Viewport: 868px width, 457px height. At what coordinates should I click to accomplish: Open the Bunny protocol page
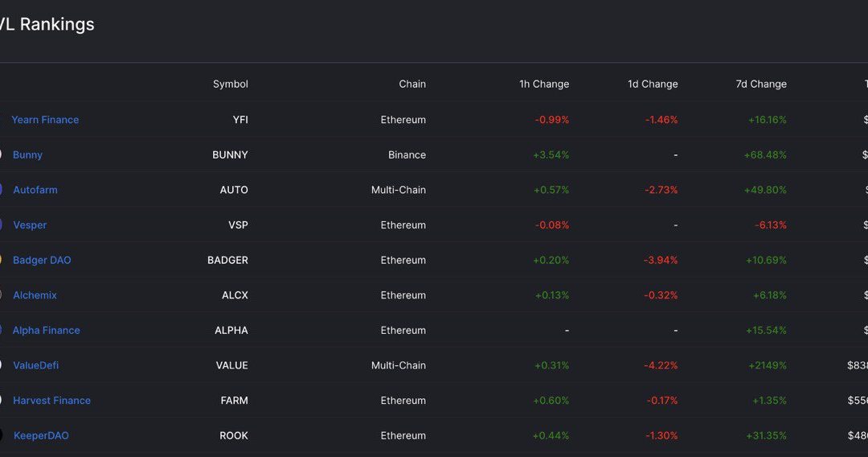click(27, 154)
